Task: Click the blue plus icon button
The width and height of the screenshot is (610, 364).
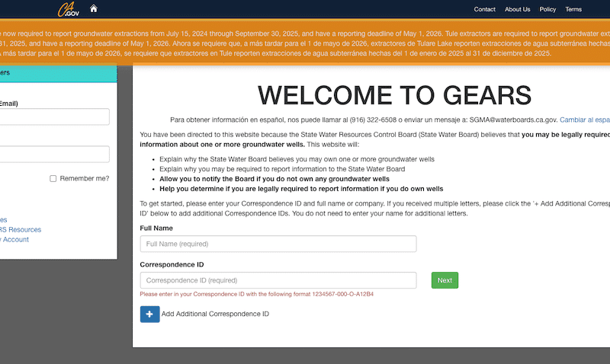Action: coord(149,314)
